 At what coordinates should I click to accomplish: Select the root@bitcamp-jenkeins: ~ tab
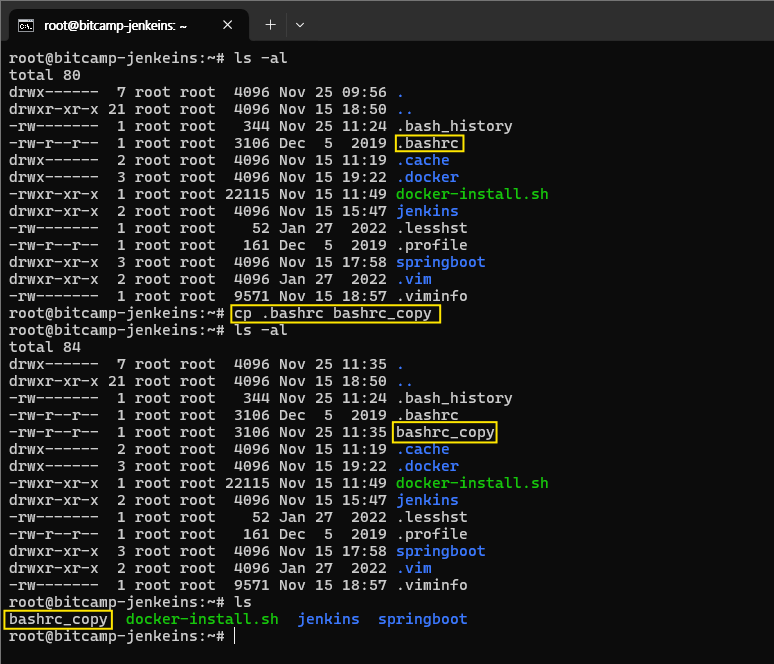[x=128, y=25]
